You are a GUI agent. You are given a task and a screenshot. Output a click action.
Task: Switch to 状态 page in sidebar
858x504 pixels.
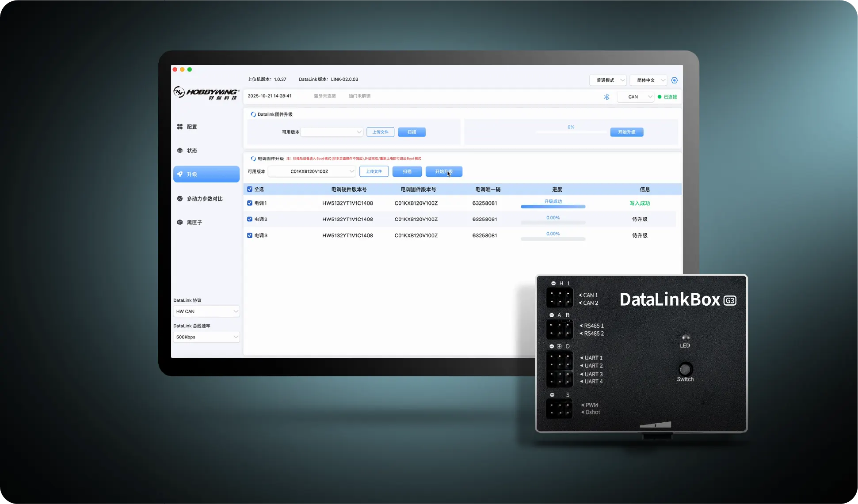(x=192, y=151)
